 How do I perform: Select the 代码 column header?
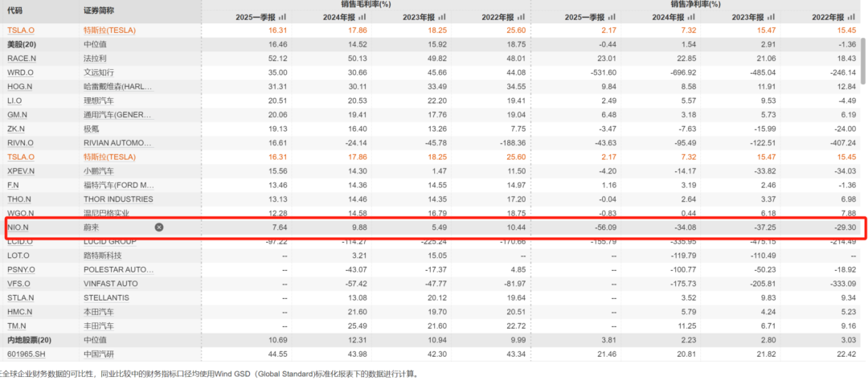14,10
